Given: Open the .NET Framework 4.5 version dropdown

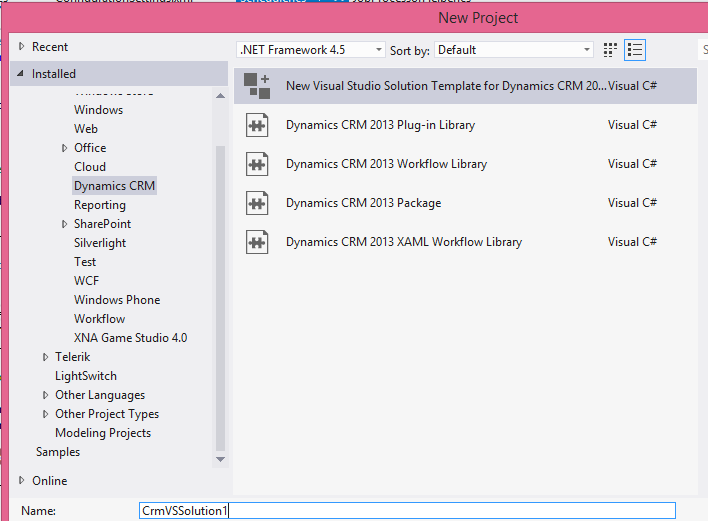Looking at the screenshot, I should pos(311,50).
